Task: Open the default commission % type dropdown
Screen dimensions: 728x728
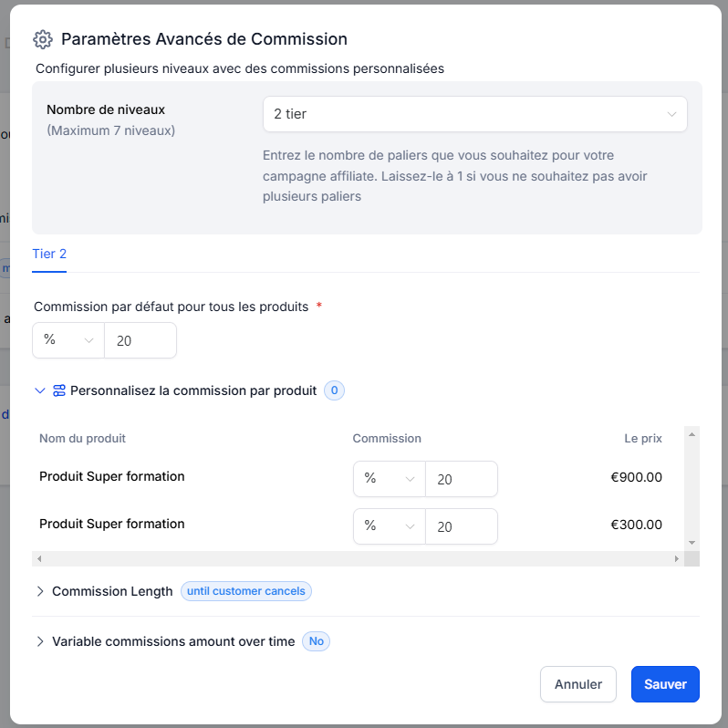Action: pyautogui.click(x=68, y=340)
